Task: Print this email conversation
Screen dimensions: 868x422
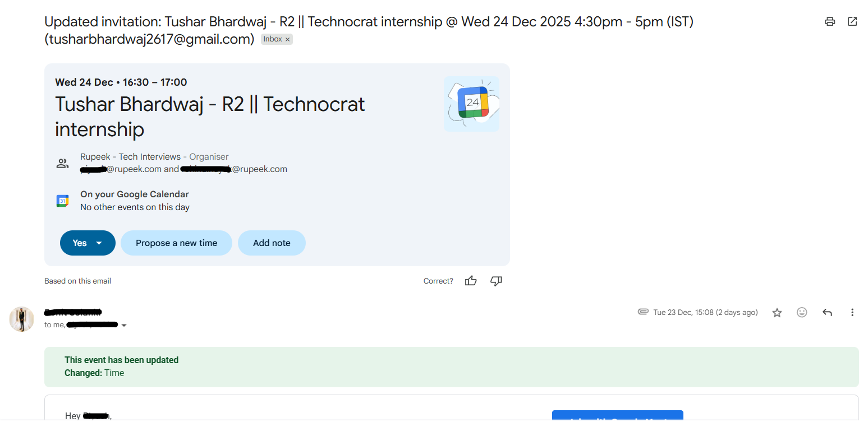Action: coord(830,22)
